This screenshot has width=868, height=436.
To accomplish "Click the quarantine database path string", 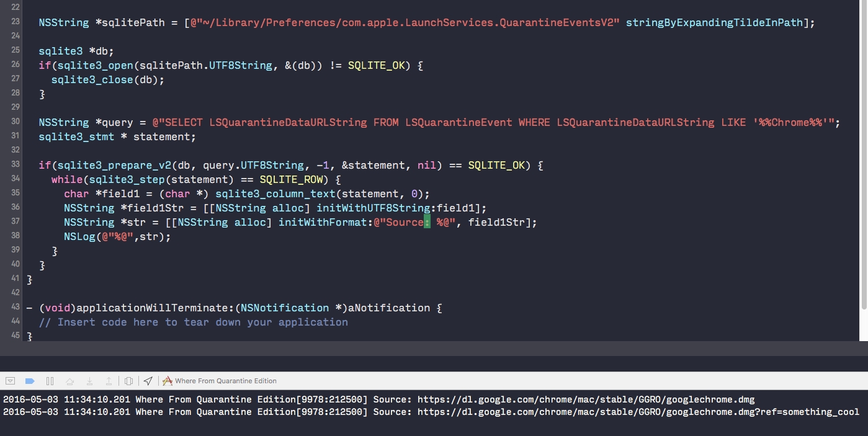I will pos(405,22).
